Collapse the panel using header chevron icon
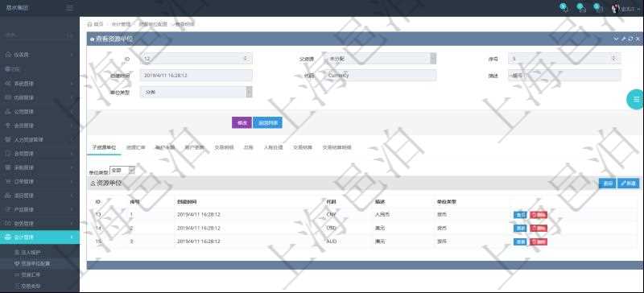 [x=616, y=39]
